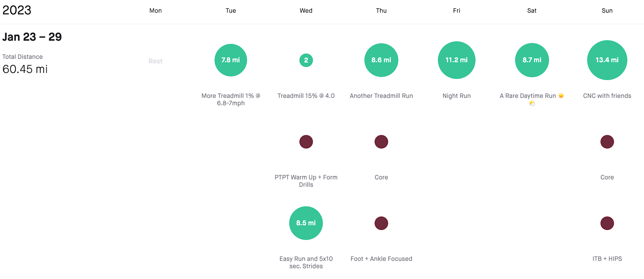Open Tuesday's 7.8 mi run bubble

(x=231, y=60)
